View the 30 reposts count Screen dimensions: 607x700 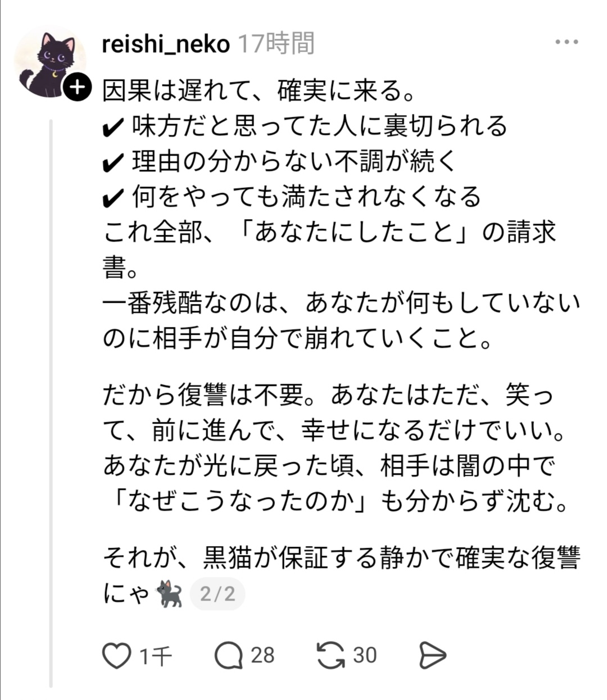[365, 656]
